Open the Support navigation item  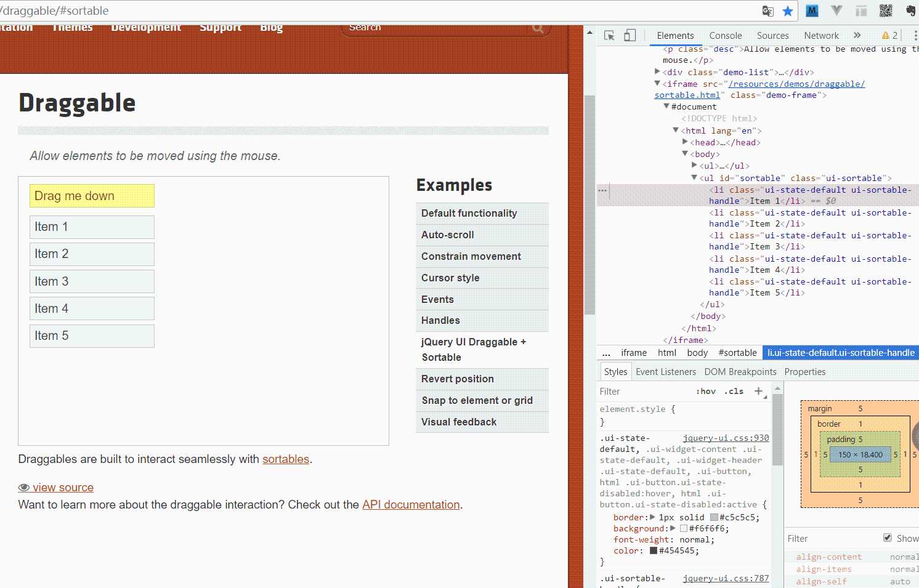(221, 28)
